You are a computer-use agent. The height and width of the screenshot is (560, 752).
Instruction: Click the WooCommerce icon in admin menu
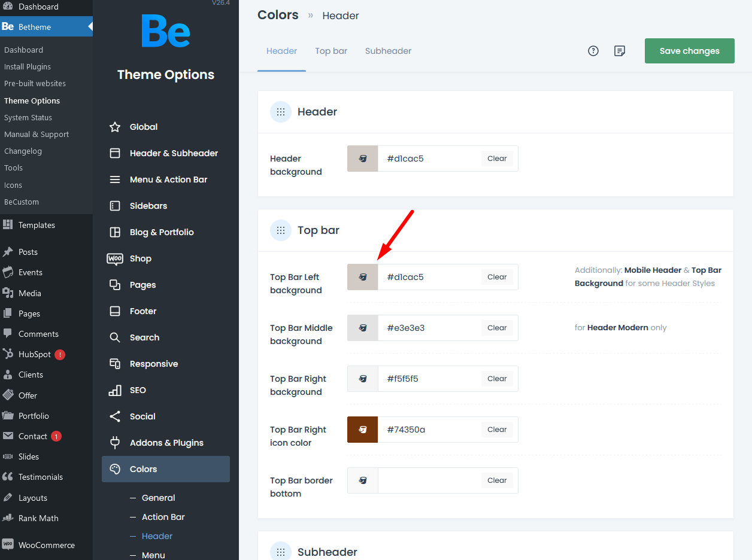(x=8, y=544)
